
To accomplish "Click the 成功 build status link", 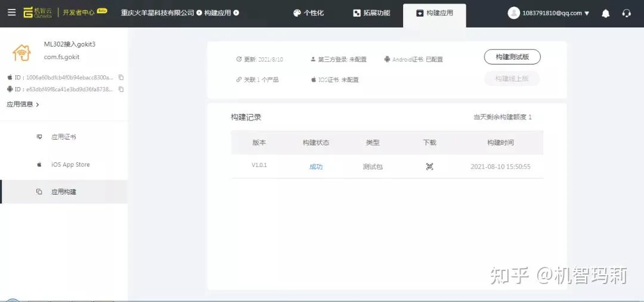I will click(316, 167).
